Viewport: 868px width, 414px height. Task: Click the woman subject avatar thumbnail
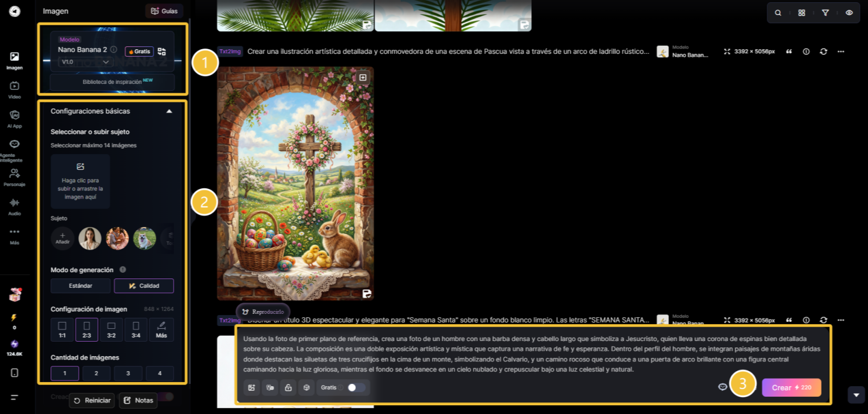click(90, 238)
